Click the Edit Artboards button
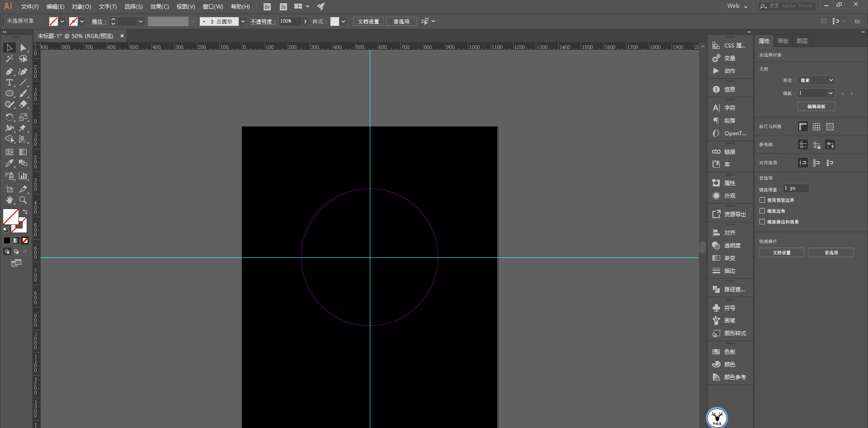 pos(816,106)
